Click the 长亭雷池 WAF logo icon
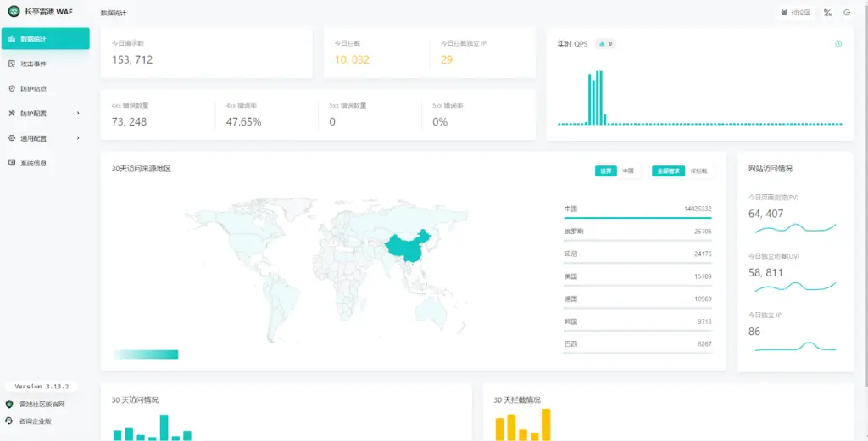The width and height of the screenshot is (868, 441). click(14, 12)
